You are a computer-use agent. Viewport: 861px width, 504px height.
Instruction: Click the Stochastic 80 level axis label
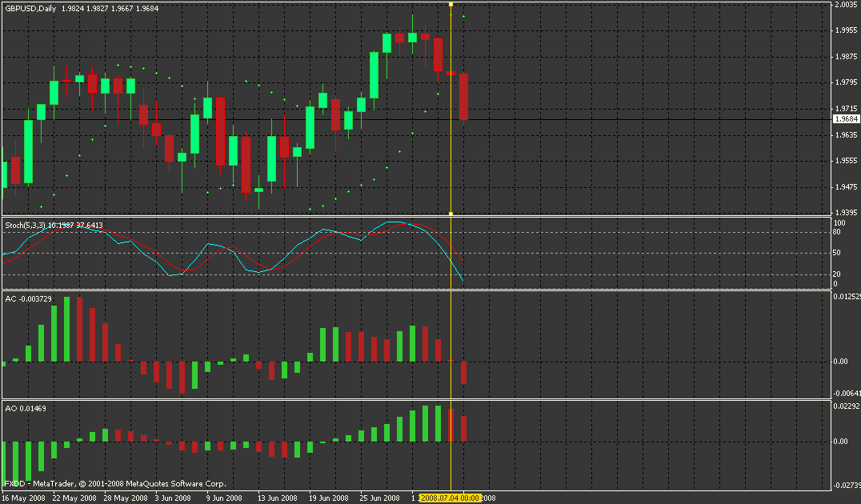pyautogui.click(x=838, y=232)
